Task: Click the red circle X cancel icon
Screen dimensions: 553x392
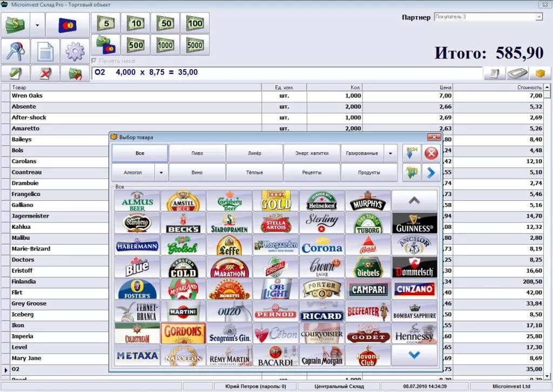Action: coord(431,153)
